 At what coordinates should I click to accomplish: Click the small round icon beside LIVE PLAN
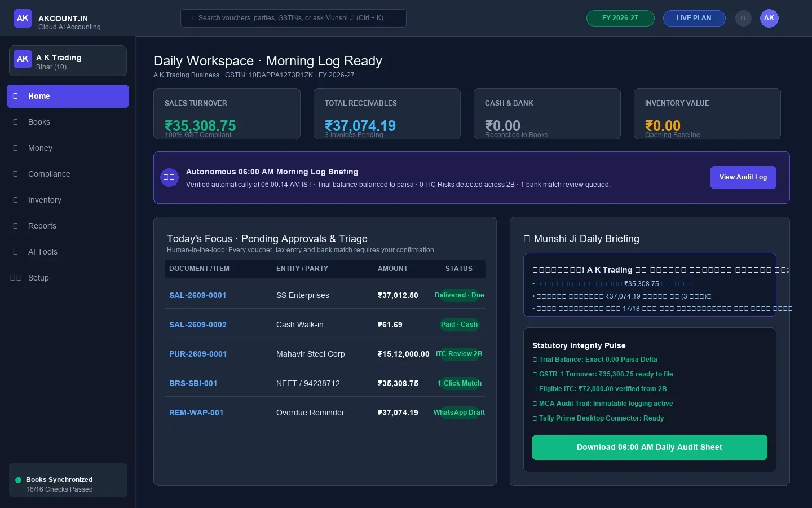click(x=743, y=18)
